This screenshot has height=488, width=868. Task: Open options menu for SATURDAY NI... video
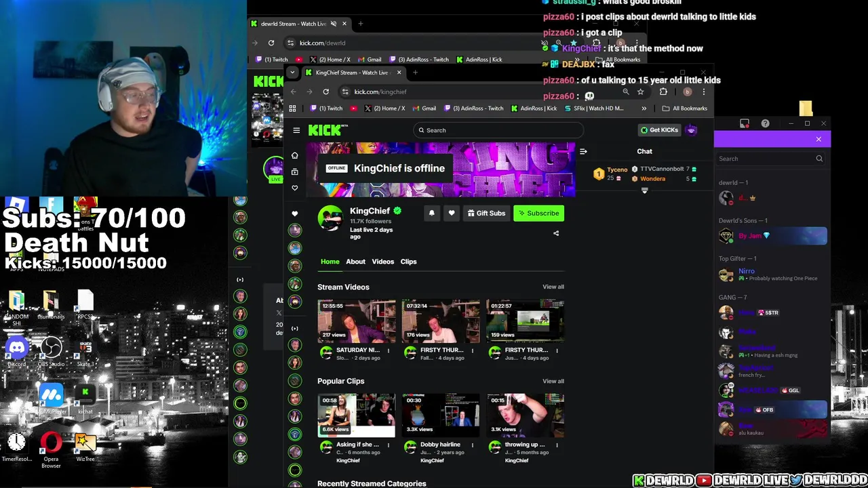click(388, 350)
